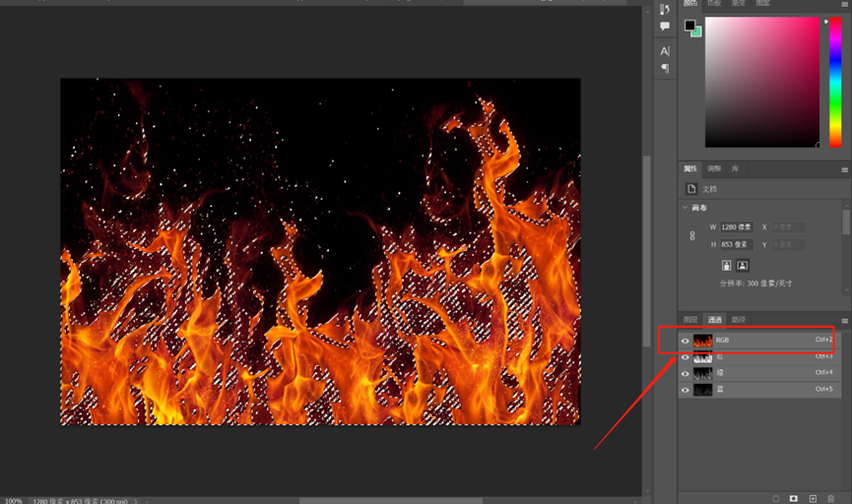Select landscape canvas orientation icon

[x=743, y=265]
